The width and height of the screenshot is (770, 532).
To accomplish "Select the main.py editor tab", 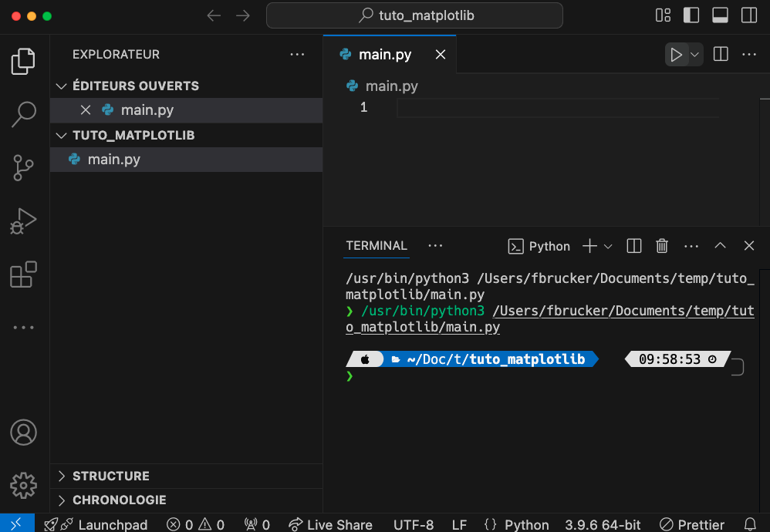I will click(x=385, y=55).
